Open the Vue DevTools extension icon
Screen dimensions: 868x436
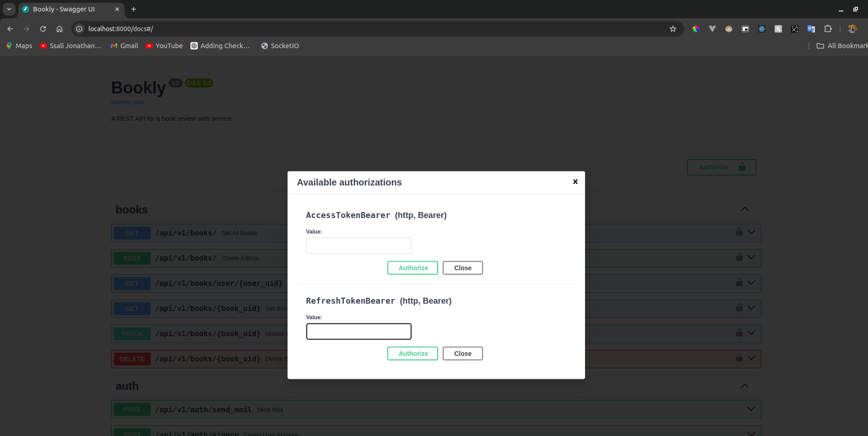click(x=712, y=28)
